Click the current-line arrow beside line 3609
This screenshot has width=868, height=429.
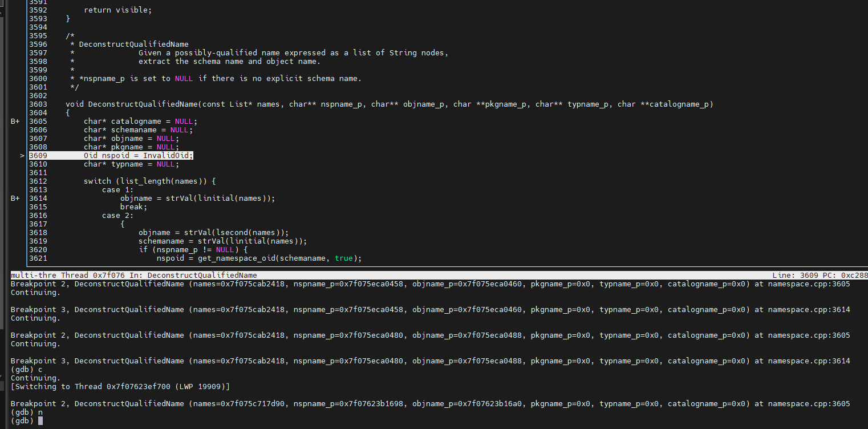point(22,156)
